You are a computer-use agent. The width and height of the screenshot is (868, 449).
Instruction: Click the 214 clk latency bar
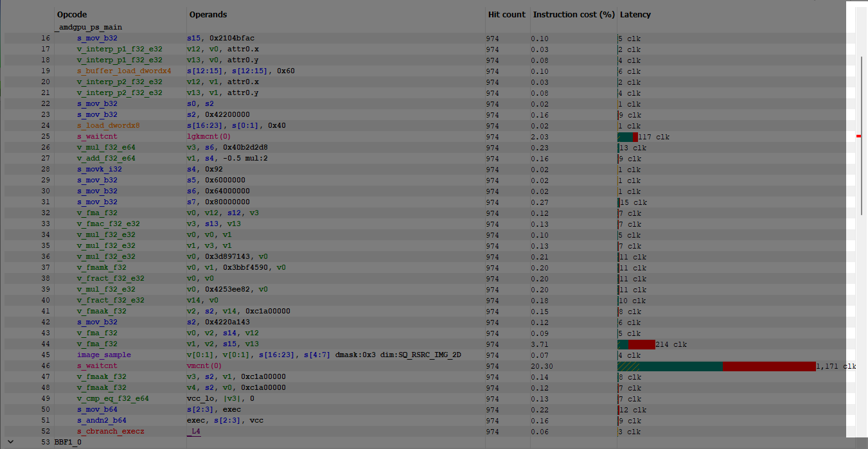tap(636, 344)
